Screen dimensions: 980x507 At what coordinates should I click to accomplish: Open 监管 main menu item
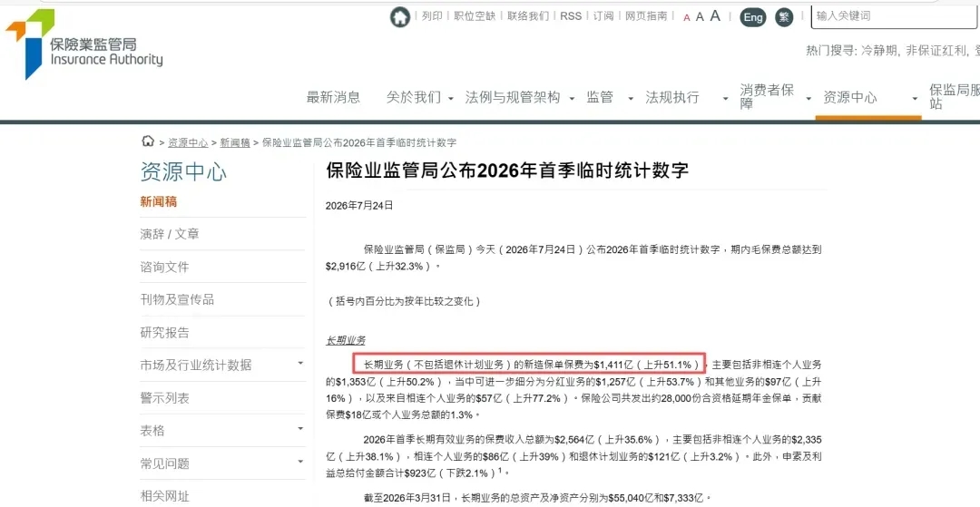point(600,97)
